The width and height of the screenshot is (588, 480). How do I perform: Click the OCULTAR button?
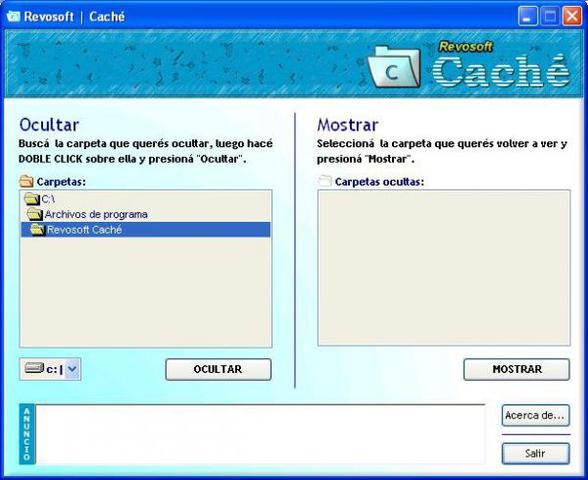218,369
